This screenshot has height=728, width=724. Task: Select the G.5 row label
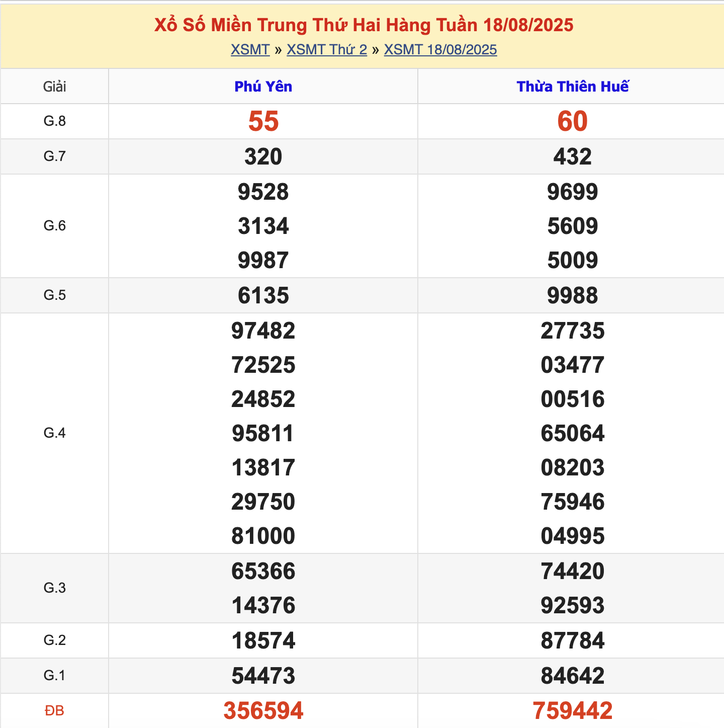click(54, 295)
